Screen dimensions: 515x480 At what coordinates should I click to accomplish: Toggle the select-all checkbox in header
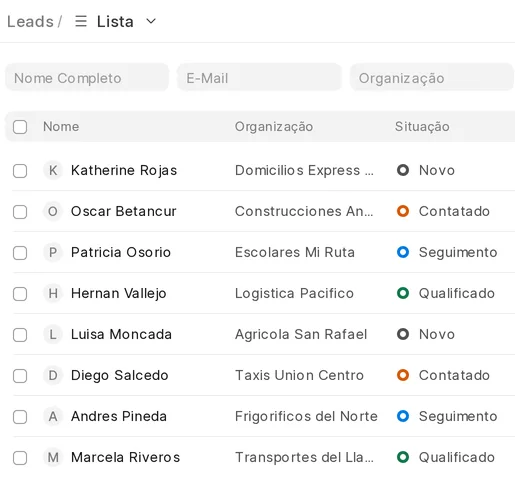coord(20,127)
